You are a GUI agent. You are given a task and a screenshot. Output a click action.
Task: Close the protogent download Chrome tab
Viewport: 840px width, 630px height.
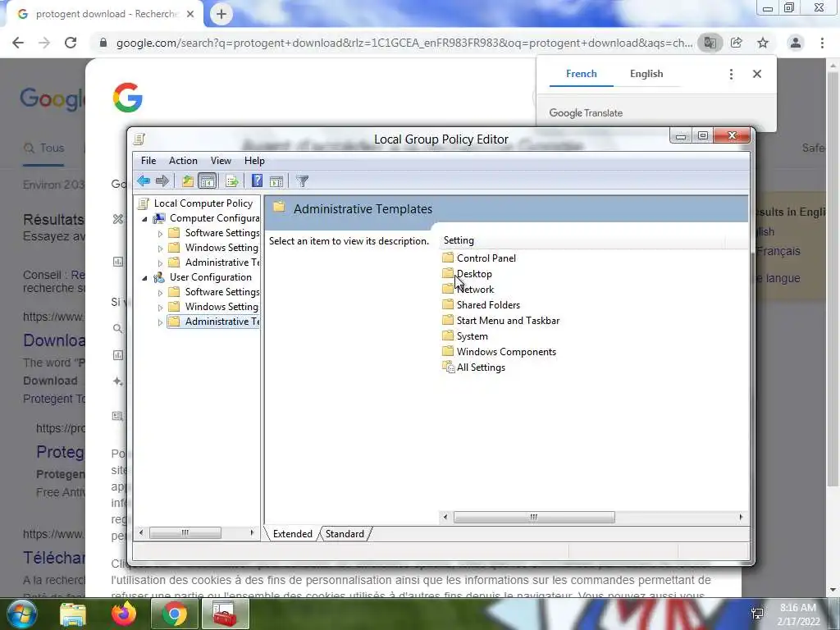click(x=190, y=14)
